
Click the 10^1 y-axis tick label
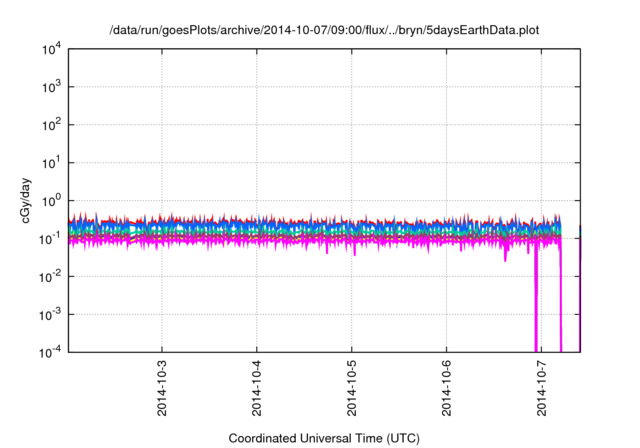point(51,163)
